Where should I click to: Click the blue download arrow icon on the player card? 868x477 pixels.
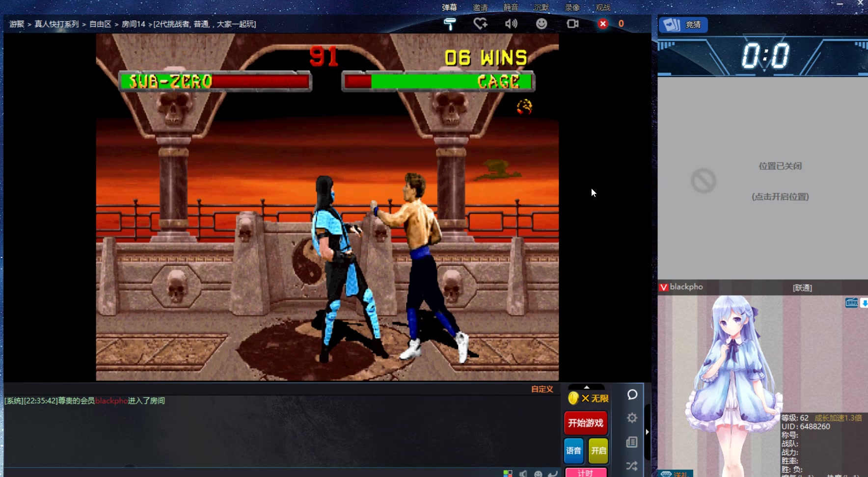tap(865, 303)
